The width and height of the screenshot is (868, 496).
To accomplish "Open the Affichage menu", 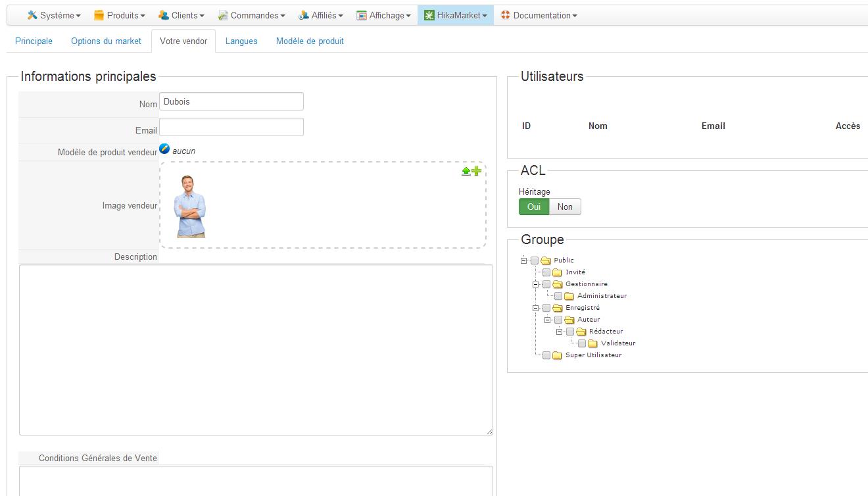I will point(384,15).
